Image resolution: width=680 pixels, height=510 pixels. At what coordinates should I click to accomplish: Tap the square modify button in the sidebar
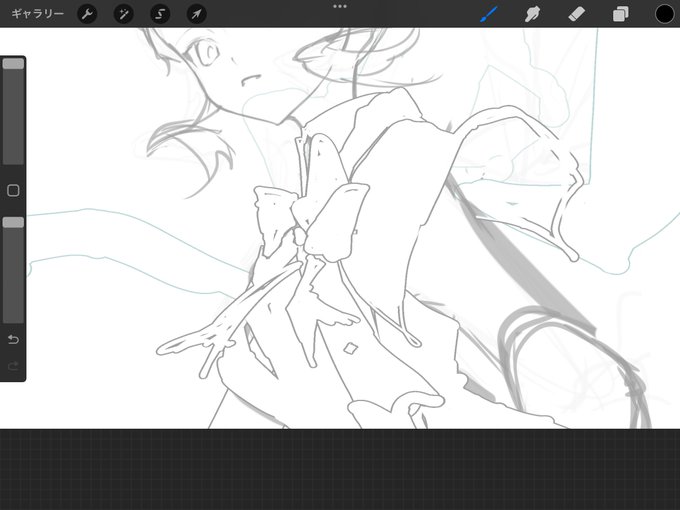[13, 190]
